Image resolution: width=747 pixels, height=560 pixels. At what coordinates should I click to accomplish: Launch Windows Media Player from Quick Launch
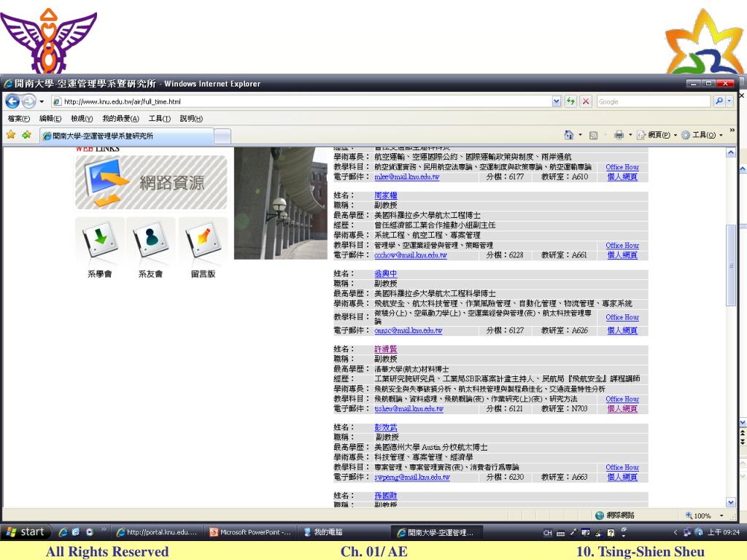90,532
